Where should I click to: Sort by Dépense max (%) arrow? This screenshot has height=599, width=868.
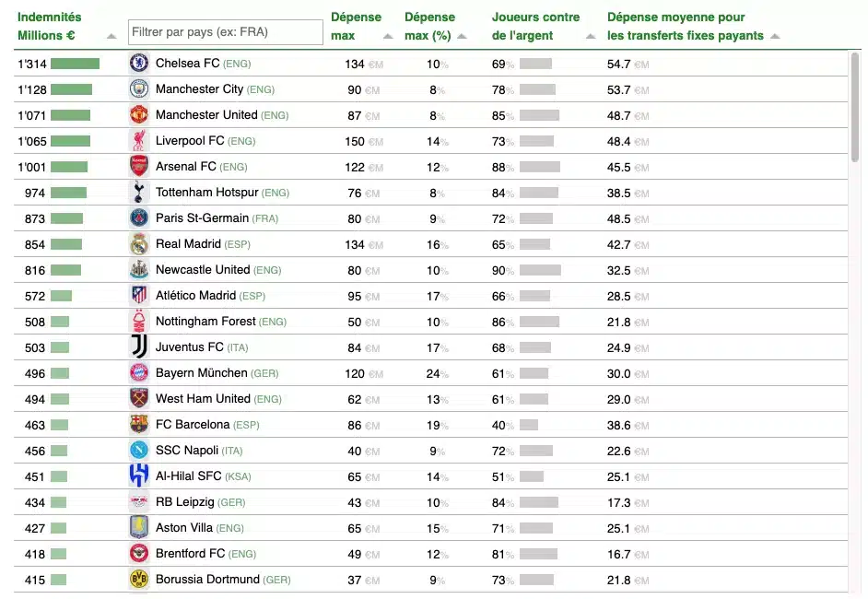[462, 37]
